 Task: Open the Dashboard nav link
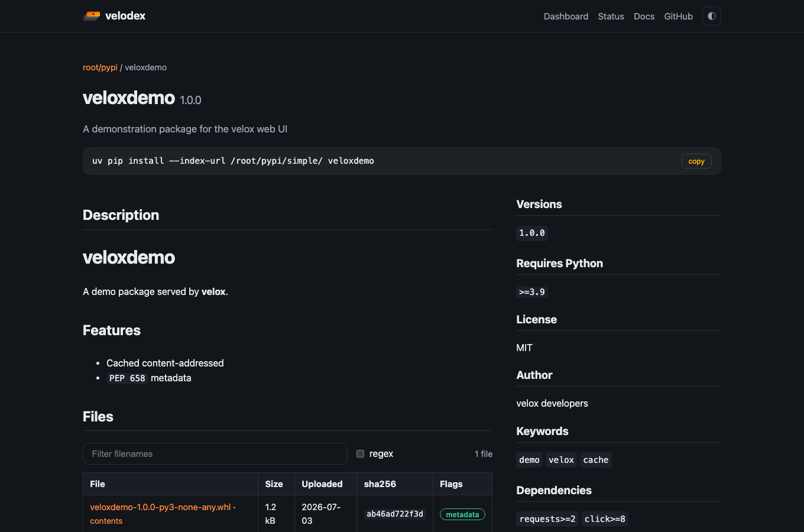(x=566, y=17)
